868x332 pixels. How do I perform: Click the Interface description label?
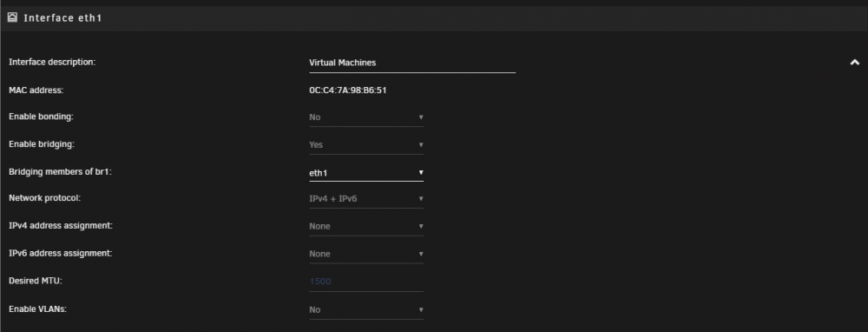[x=52, y=62]
